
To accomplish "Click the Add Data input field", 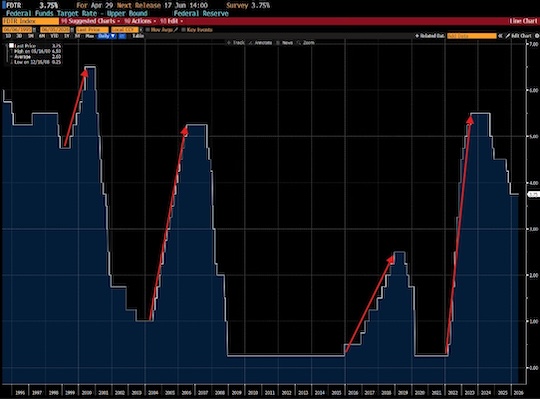I will [x=472, y=36].
